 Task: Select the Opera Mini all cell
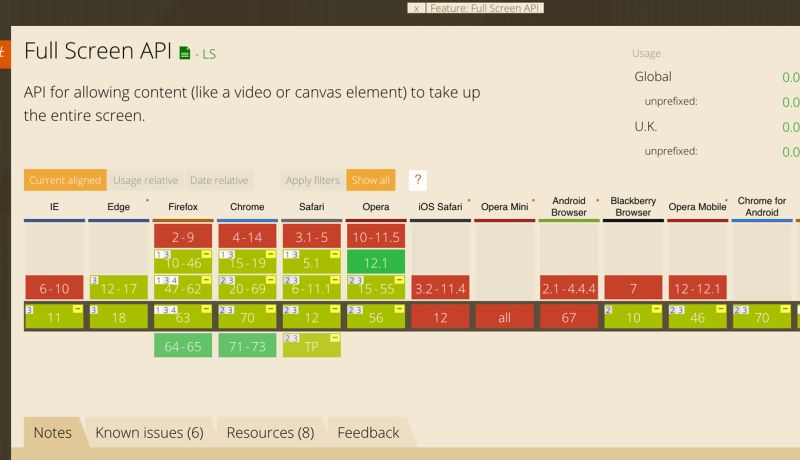504,317
